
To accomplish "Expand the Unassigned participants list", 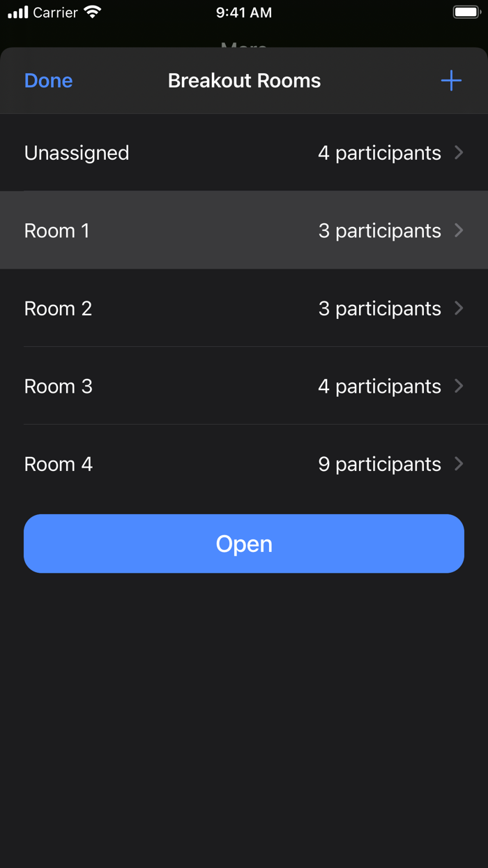I will pyautogui.click(x=458, y=153).
